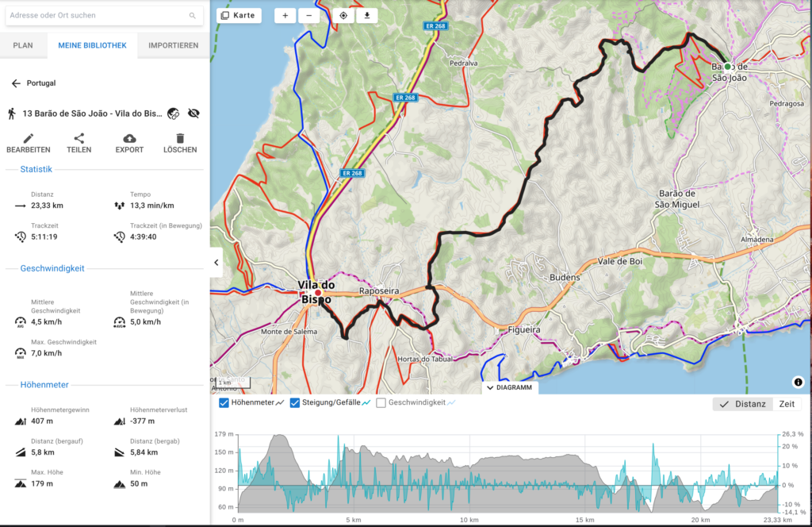Delete the track with Löschen trash icon
The width and height of the screenshot is (812, 527).
coord(180,139)
